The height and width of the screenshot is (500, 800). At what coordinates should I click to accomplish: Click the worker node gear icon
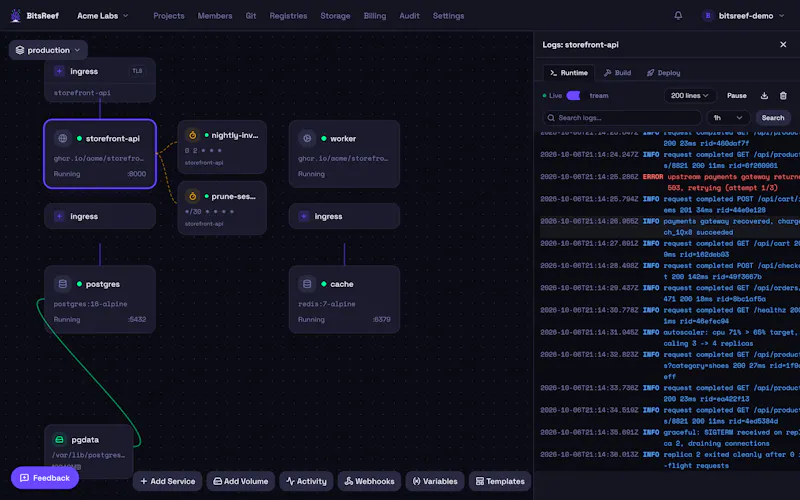coord(307,138)
